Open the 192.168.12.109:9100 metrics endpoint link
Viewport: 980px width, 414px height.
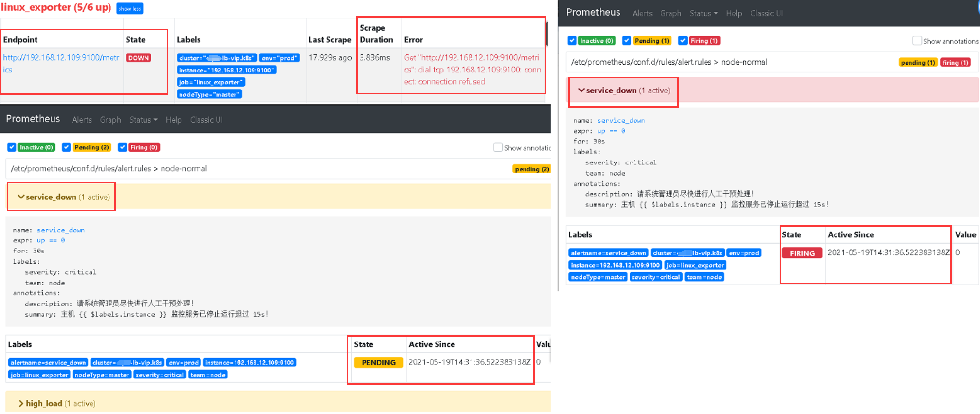click(61, 64)
